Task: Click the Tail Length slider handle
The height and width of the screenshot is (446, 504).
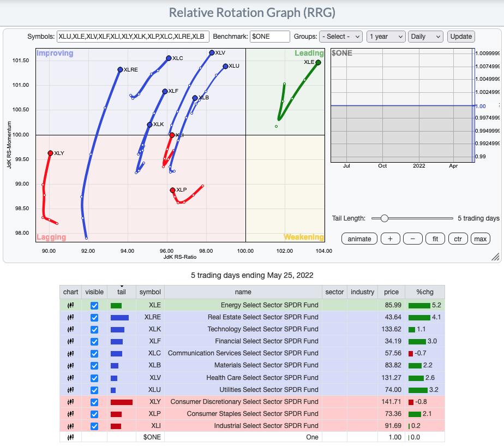Action: (385, 218)
